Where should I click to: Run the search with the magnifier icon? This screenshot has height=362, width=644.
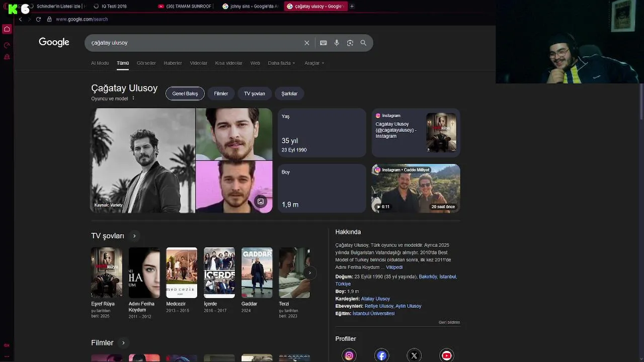click(363, 43)
